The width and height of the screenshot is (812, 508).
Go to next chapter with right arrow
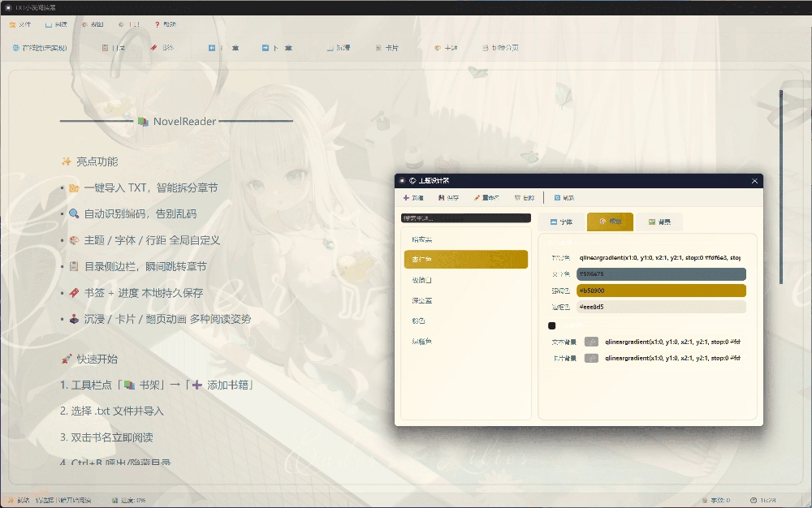(277, 48)
